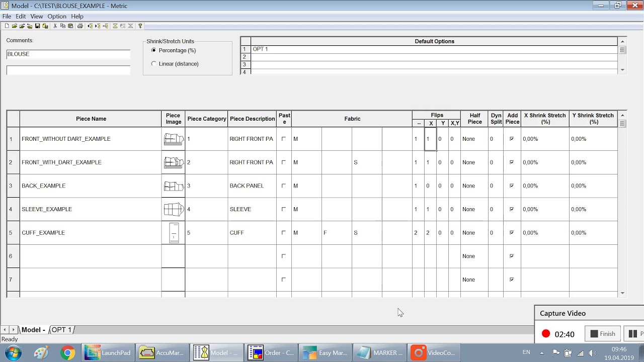Viewport: 644px width, 362px height.
Task: Open Google Chrome from taskbar
Action: coord(67,352)
